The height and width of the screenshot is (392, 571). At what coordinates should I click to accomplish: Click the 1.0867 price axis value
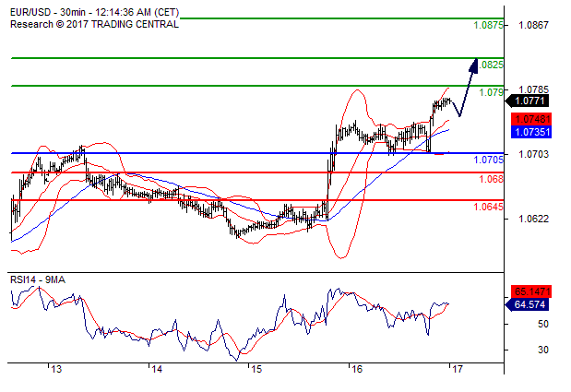coord(533,25)
